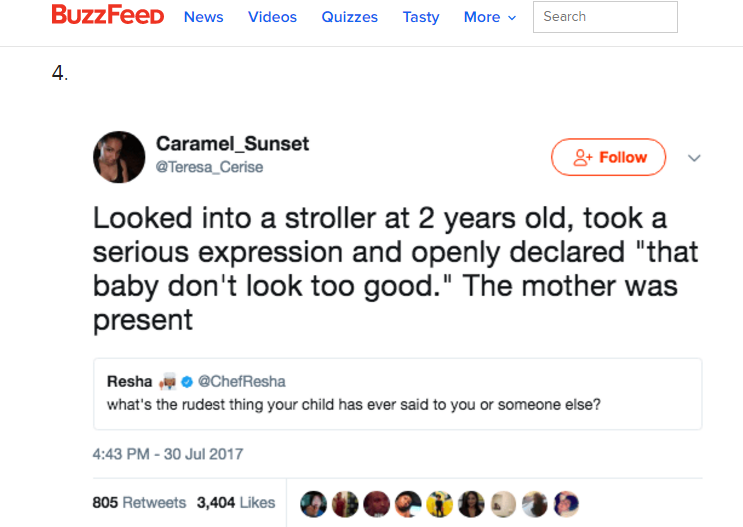
Task: Open Caramel_Sunset's profile avatar
Action: (119, 157)
